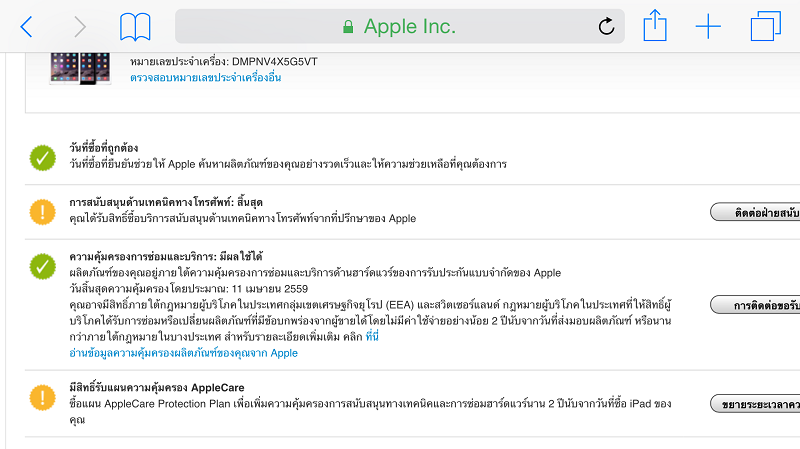Select the การสนับสนุนด้านเทคนิคทางโทรศัพท์: สิ้นสุด heading
This screenshot has width=800, height=449.
point(166,202)
